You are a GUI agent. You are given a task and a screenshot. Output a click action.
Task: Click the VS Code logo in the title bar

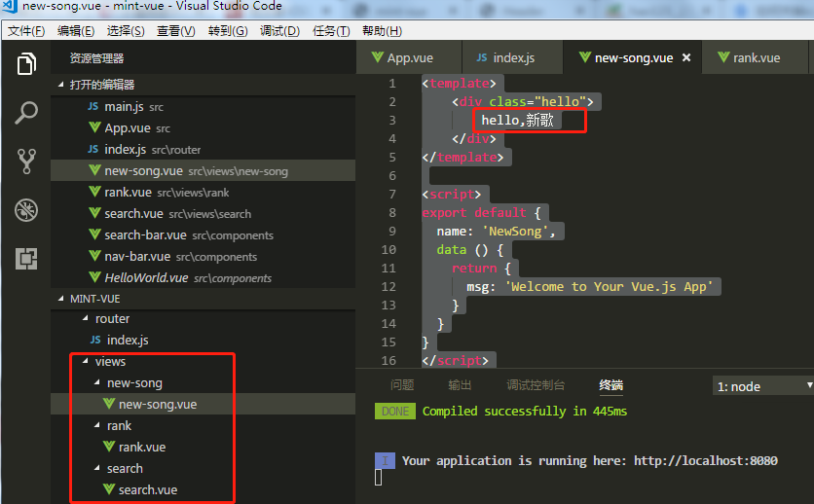pyautogui.click(x=10, y=6)
